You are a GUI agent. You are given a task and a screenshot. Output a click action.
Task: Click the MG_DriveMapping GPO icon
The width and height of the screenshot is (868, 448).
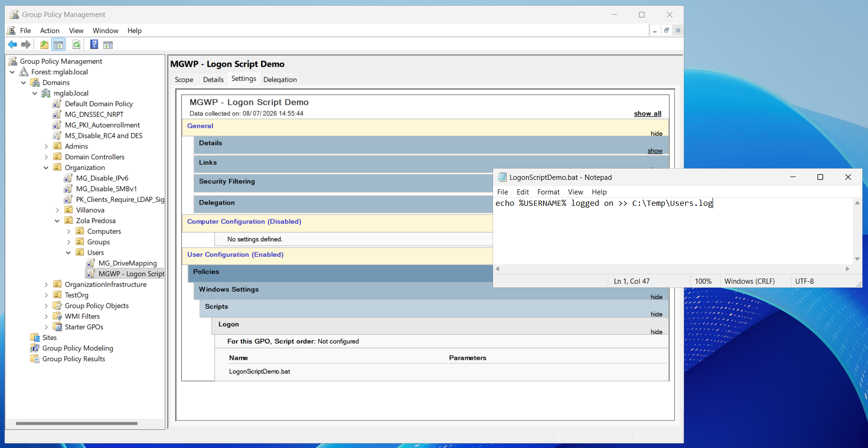[91, 263]
